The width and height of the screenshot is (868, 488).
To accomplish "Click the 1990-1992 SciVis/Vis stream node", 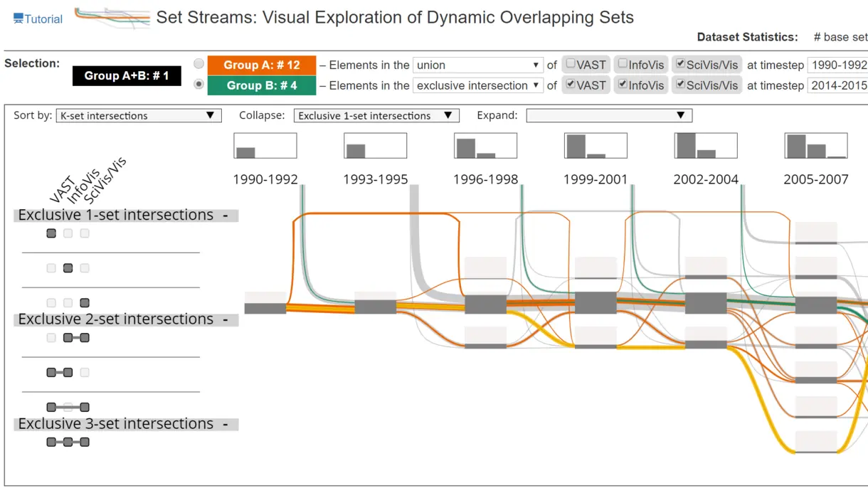I will (265, 308).
